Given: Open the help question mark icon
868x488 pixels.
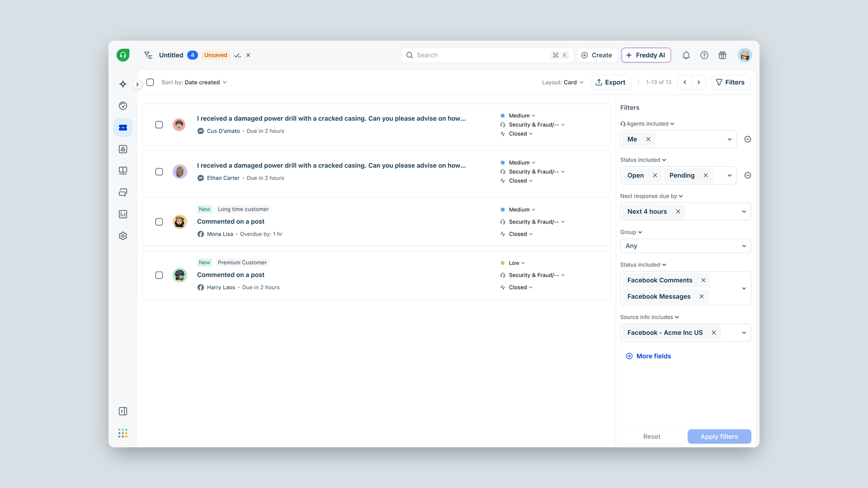Looking at the screenshot, I should [x=704, y=55].
